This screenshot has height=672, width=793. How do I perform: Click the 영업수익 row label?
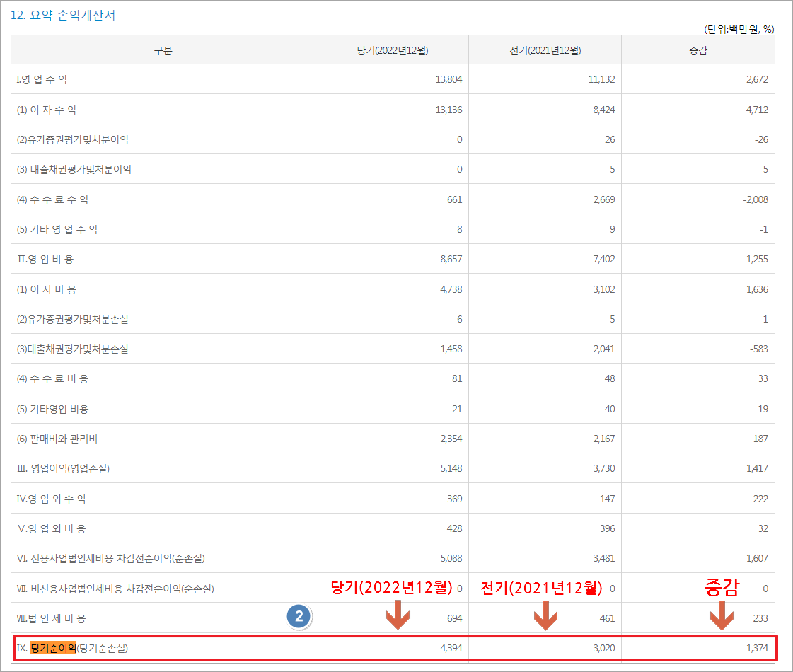42,79
